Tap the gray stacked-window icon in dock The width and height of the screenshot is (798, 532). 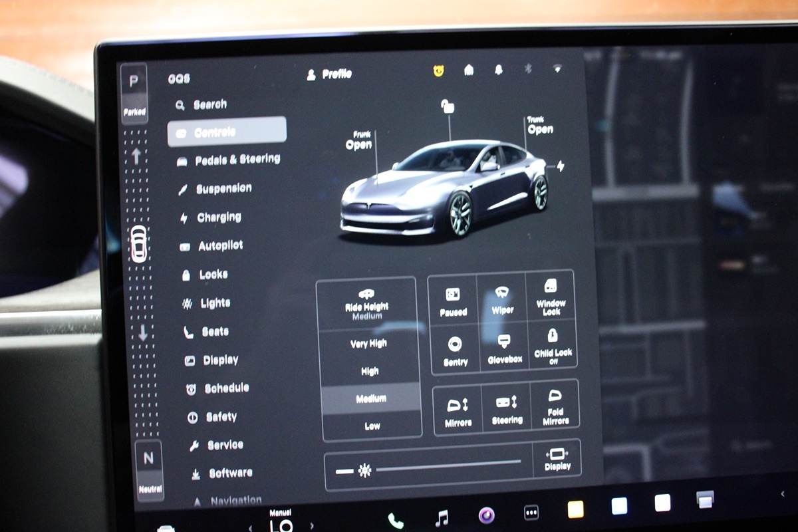pyautogui.click(x=705, y=499)
